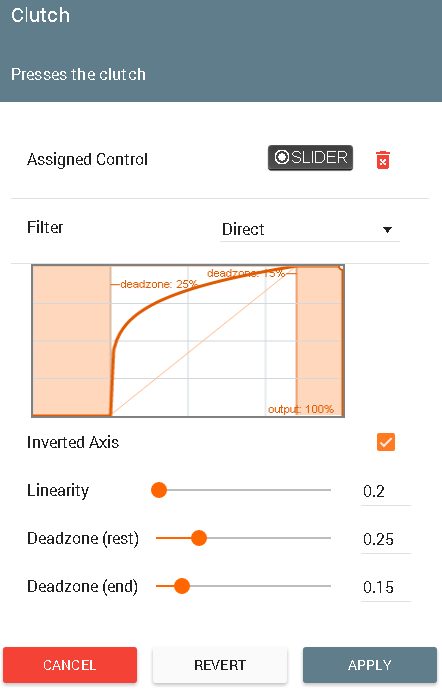Image resolution: width=442 pixels, height=689 pixels.
Task: Uncheck the Inverted Axis checkbox
Action: [x=386, y=442]
